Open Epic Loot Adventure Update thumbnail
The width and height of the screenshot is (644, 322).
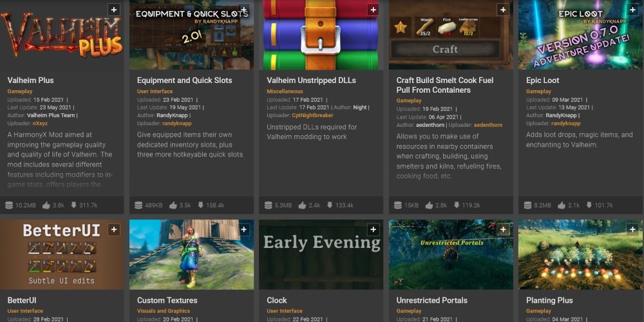coord(581,35)
